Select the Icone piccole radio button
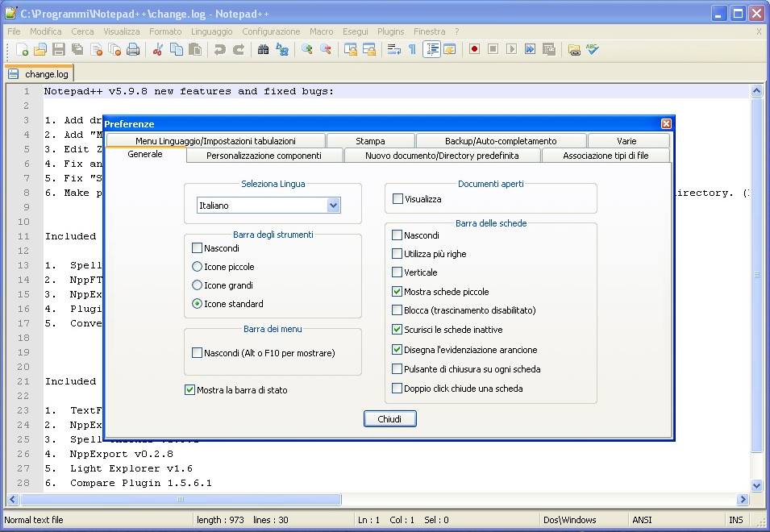Image resolution: width=770 pixels, height=532 pixels. pyautogui.click(x=197, y=267)
